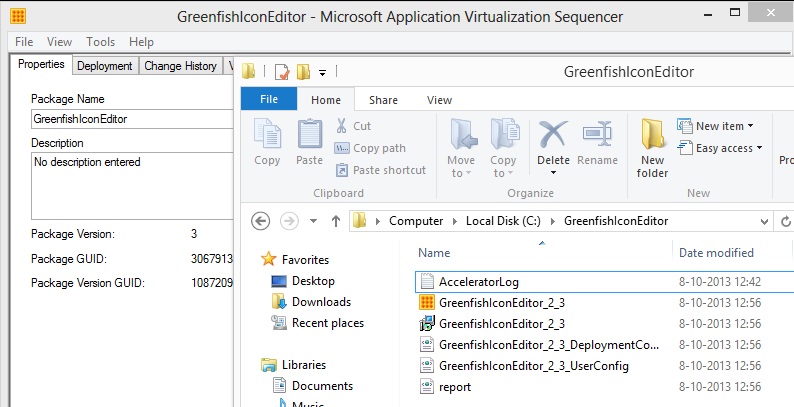
Task: Go back with the Back arrow button
Action: 261,220
